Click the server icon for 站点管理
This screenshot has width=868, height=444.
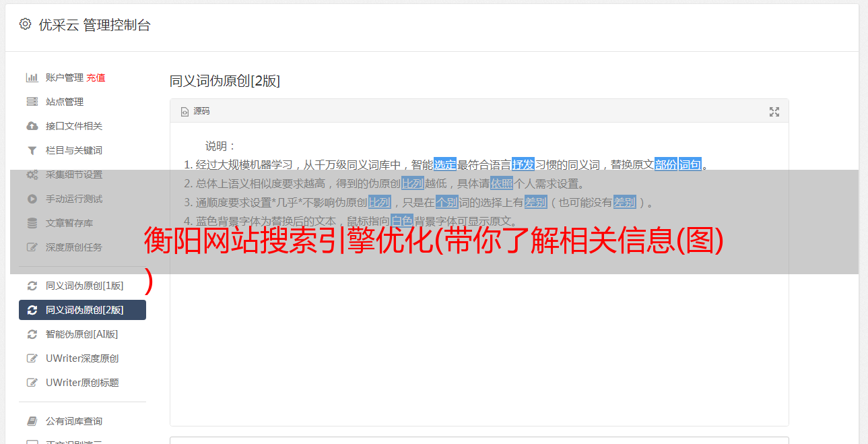point(32,102)
